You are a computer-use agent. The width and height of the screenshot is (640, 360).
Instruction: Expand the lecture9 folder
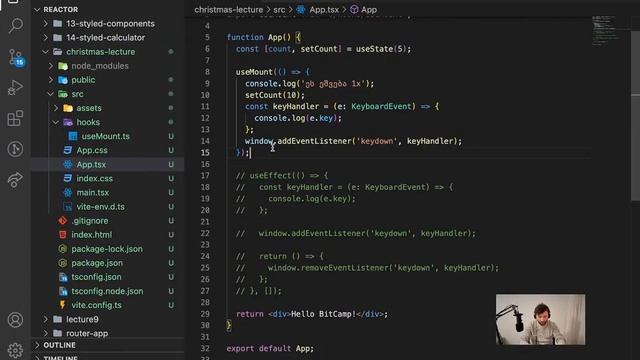[x=46, y=319]
